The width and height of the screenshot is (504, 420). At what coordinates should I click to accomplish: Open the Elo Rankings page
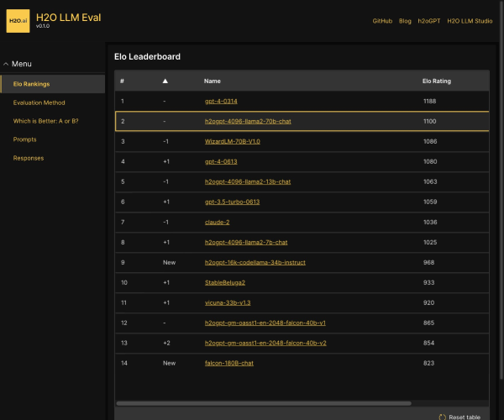pyautogui.click(x=31, y=84)
